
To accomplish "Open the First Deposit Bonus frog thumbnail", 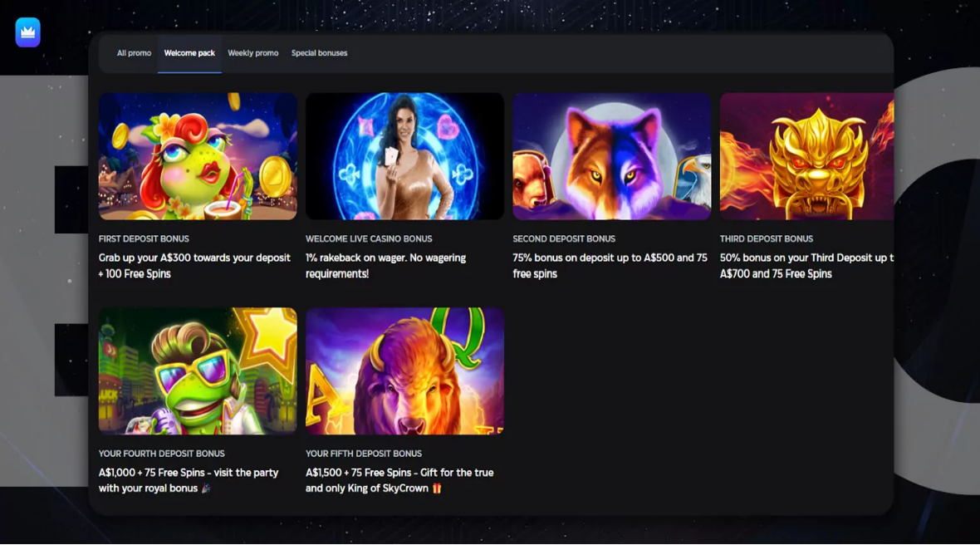I will click(197, 156).
